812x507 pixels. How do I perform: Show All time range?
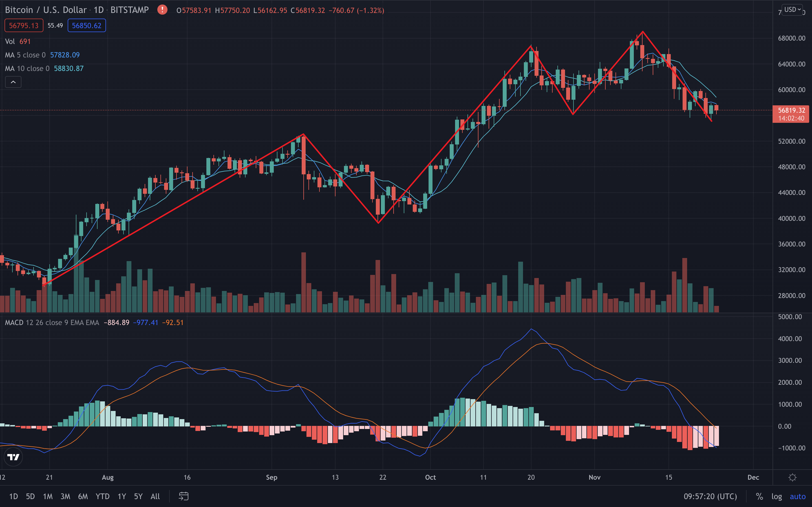[x=155, y=496]
